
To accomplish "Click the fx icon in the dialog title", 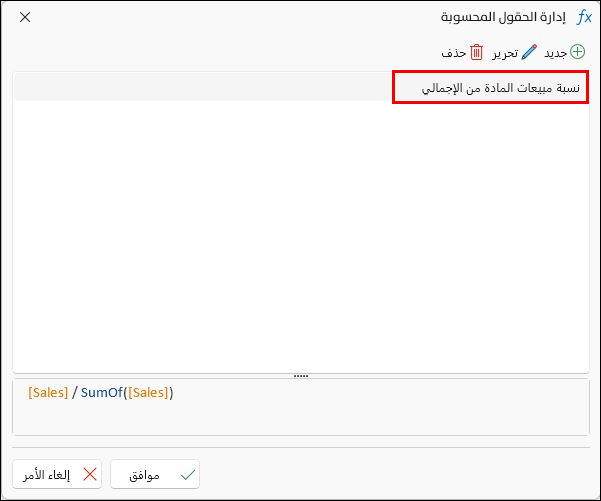I will coord(584,17).
